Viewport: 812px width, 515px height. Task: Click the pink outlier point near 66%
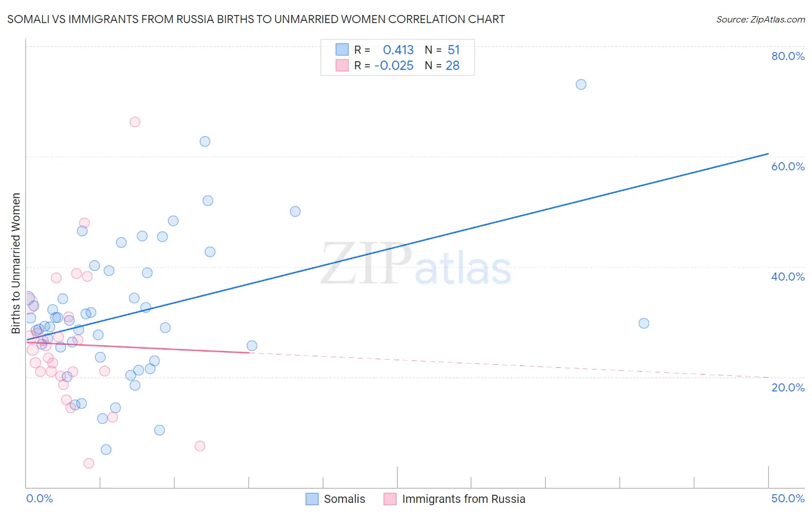click(135, 122)
